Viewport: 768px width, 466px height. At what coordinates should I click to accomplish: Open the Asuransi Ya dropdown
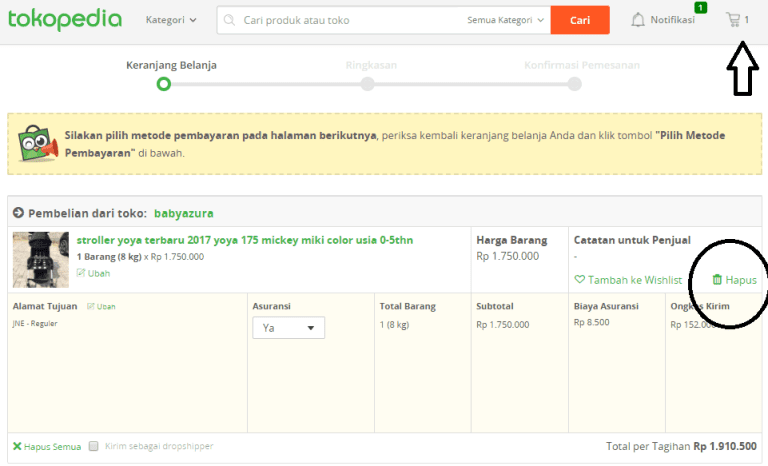click(288, 328)
